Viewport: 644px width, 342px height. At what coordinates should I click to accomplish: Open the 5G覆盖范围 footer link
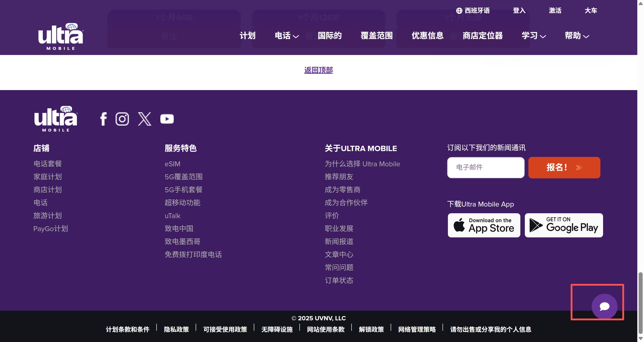184,177
